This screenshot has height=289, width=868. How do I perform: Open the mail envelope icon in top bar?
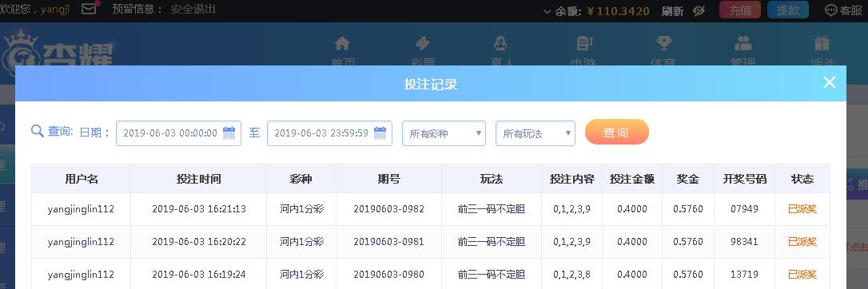[89, 10]
